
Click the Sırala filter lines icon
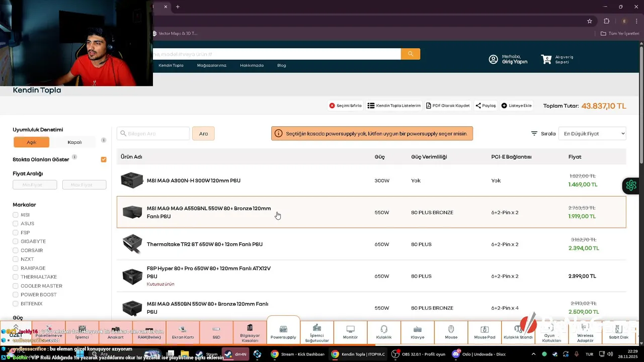coord(534,134)
